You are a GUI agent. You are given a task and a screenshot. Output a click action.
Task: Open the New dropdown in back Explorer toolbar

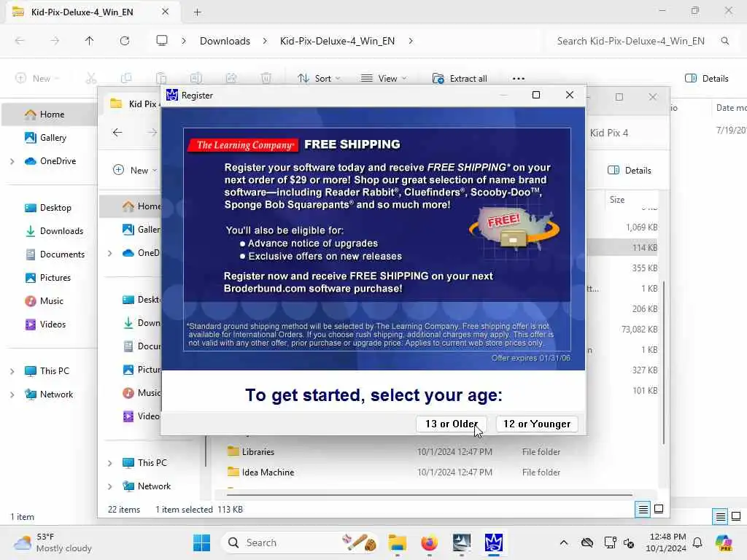tap(37, 79)
